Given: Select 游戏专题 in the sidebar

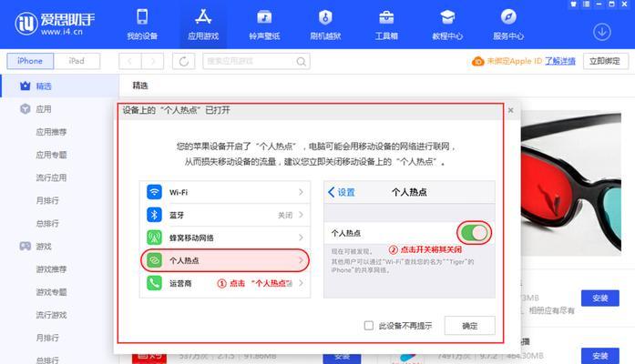Looking at the screenshot, I should (x=51, y=291).
